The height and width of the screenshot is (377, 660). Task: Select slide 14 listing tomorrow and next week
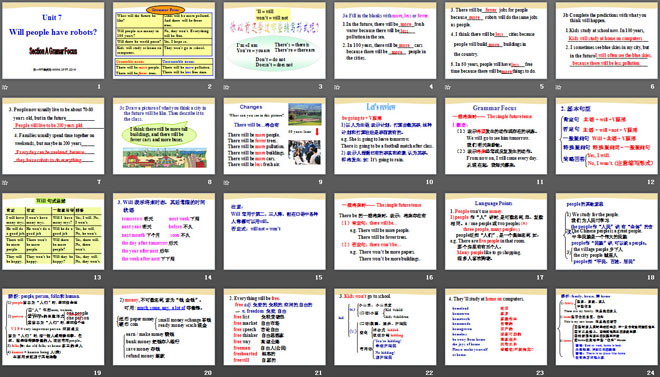click(164, 232)
